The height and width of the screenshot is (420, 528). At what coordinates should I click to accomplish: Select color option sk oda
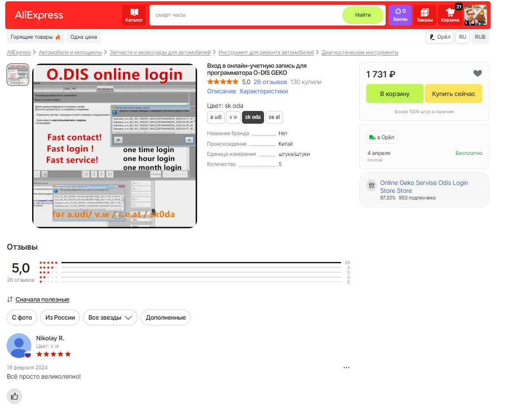pyautogui.click(x=253, y=117)
